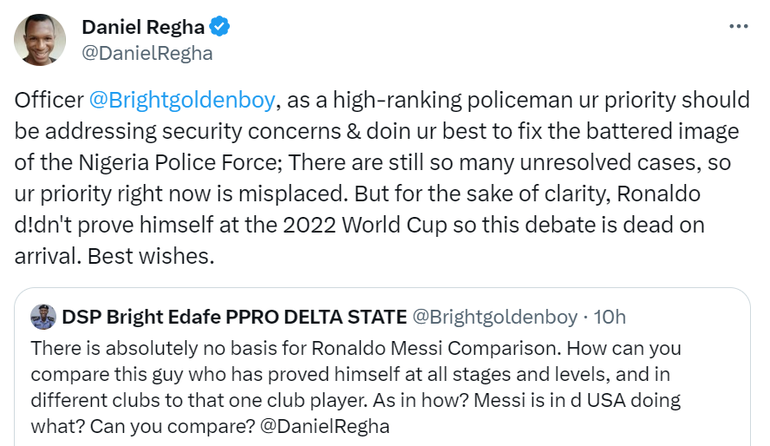Click the grey @Brightgoldenboy handle in the quote header
770x446 pixels.
tap(495, 317)
